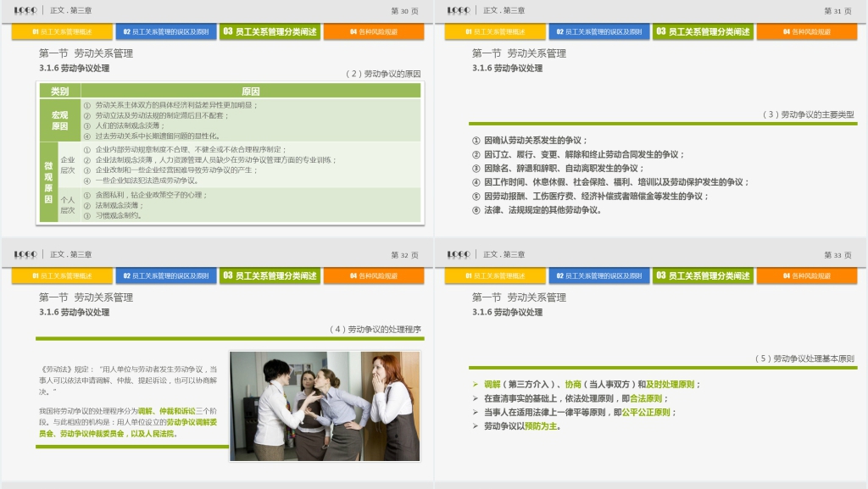Click the LOGO on the page 31 slide
868x489 pixels.
coord(459,10)
